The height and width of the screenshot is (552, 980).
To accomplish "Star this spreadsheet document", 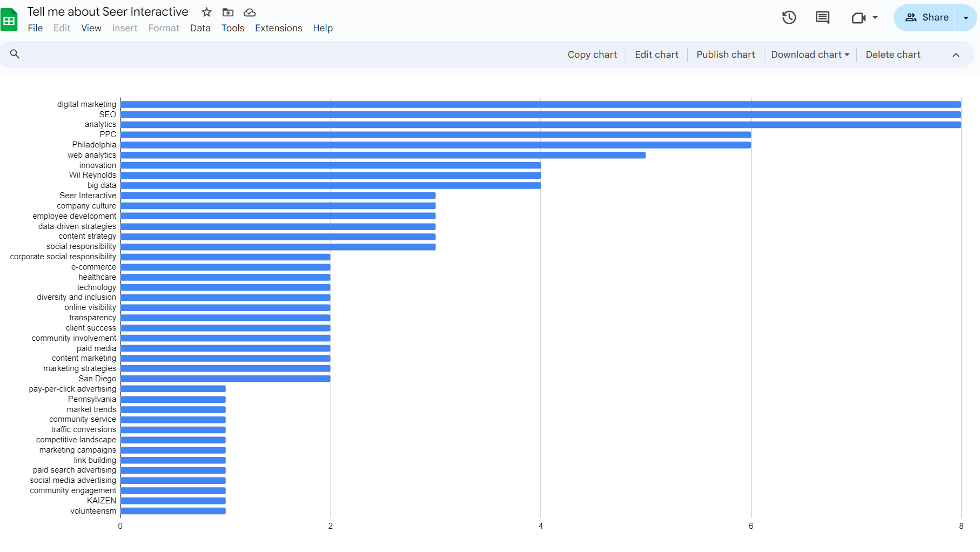I will (206, 12).
